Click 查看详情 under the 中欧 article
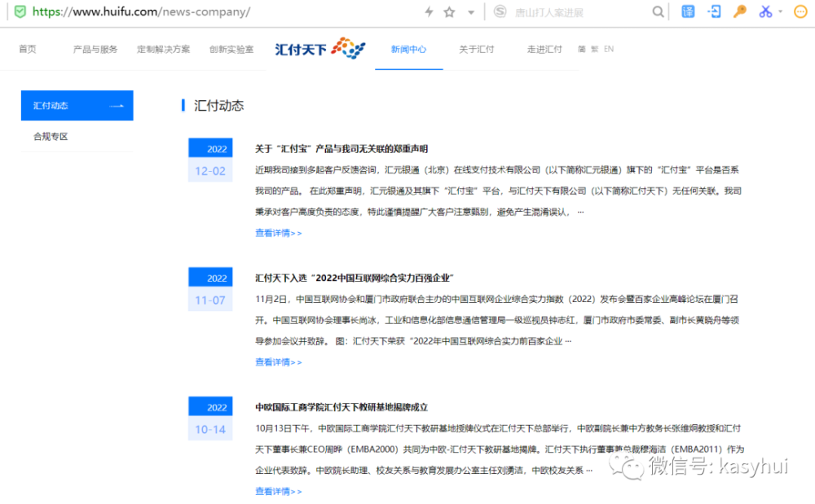 (x=278, y=492)
